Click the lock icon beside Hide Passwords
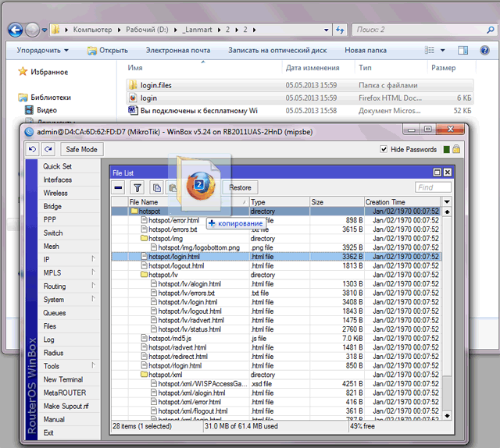500x448 pixels. tap(456, 149)
